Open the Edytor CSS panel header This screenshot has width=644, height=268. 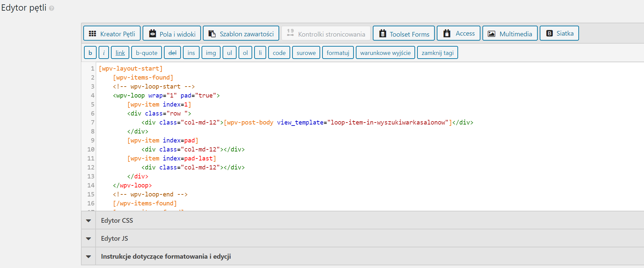pos(363,220)
